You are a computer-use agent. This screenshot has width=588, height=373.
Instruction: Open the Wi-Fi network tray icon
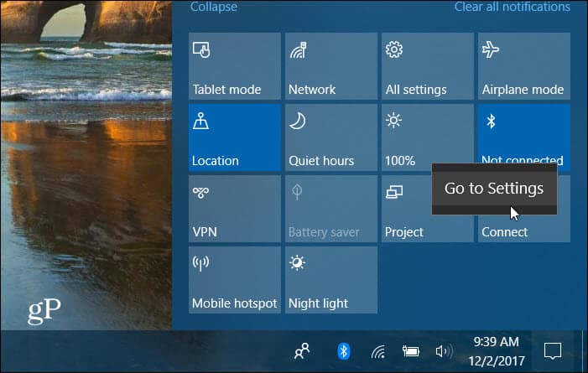(x=378, y=352)
